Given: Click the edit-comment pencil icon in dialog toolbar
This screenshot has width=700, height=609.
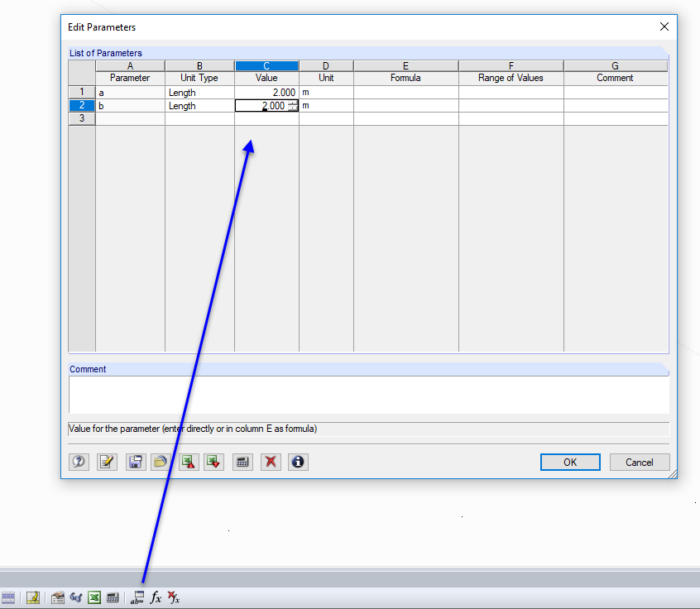Looking at the screenshot, I should (x=107, y=462).
